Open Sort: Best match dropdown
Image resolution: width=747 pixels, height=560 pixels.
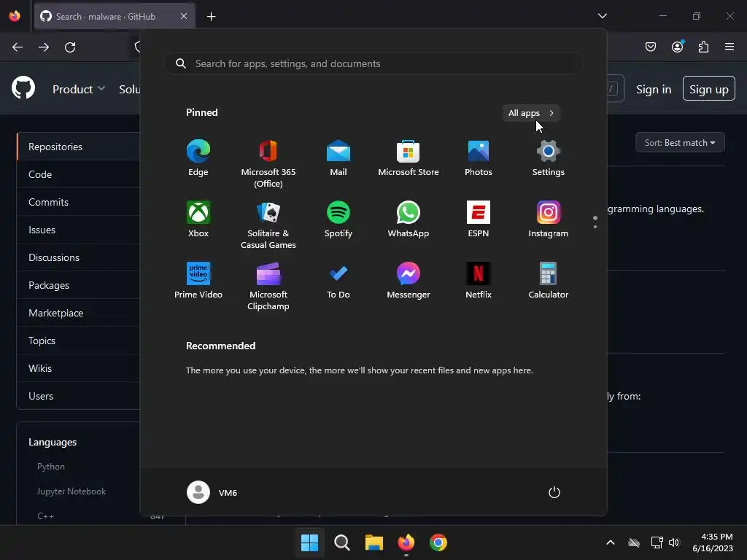(680, 142)
